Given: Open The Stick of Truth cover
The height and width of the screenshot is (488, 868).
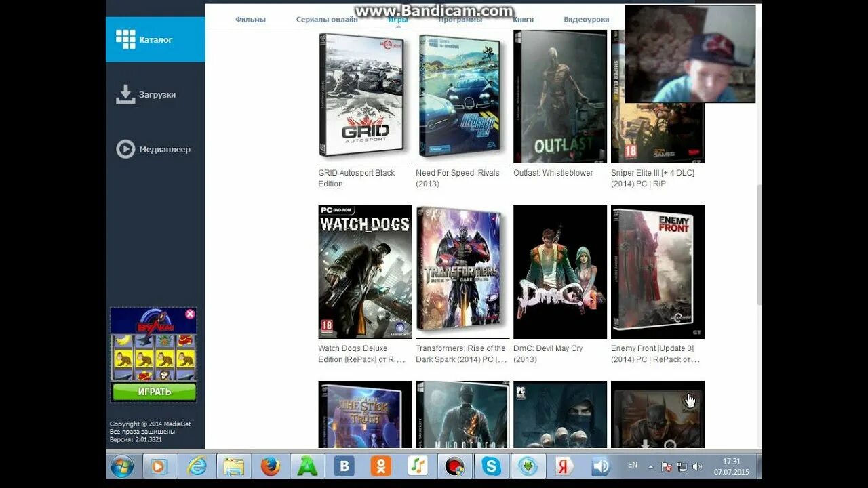Looking at the screenshot, I should (365, 415).
